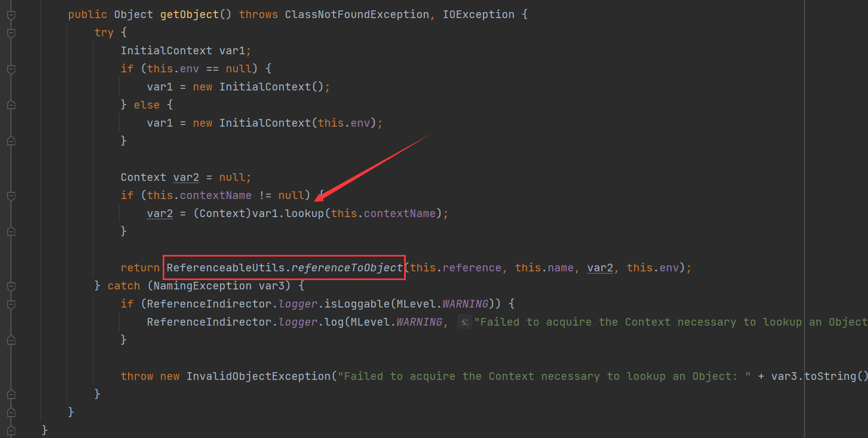
Task: Click the fold end marker below 'new InitialContext(this.env)'
Action: click(x=11, y=141)
